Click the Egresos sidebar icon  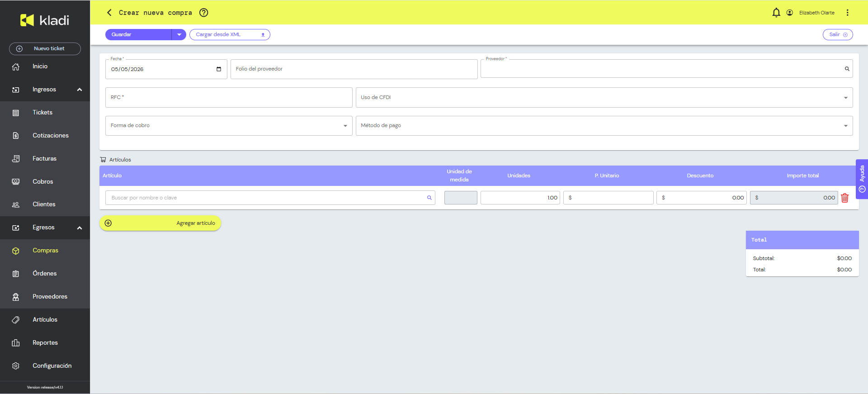pos(16,228)
